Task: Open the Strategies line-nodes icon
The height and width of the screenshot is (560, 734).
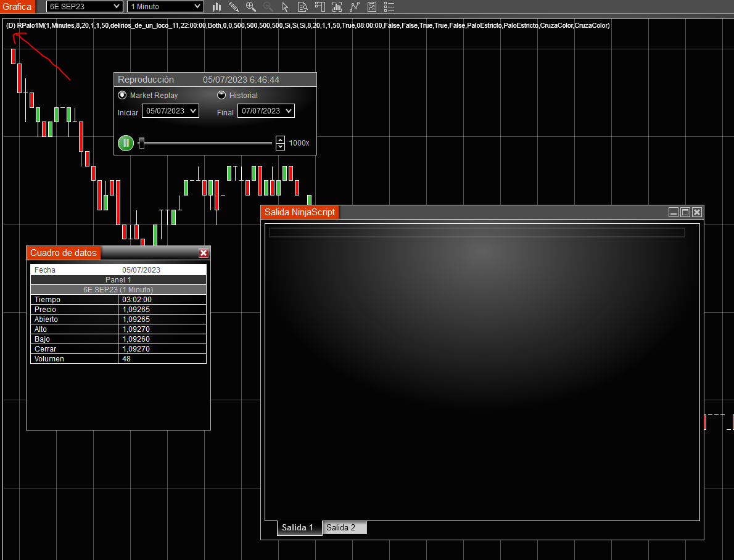Action: [x=355, y=7]
